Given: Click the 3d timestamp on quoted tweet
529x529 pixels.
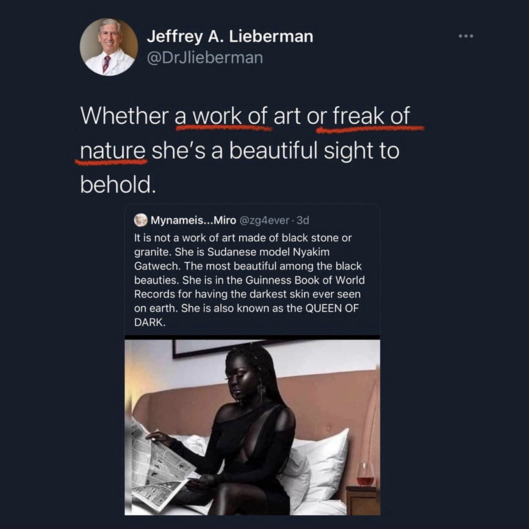Looking at the screenshot, I should click(x=303, y=220).
